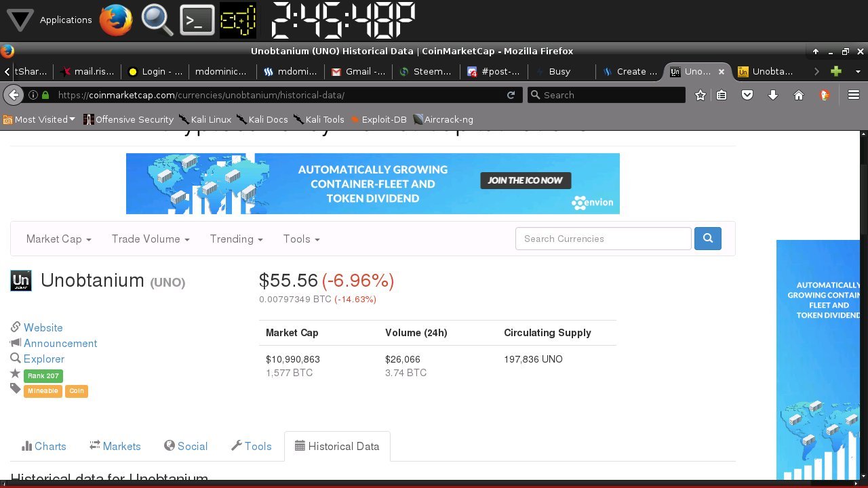Expand the Tools dropdown in navbar

pyautogui.click(x=301, y=239)
